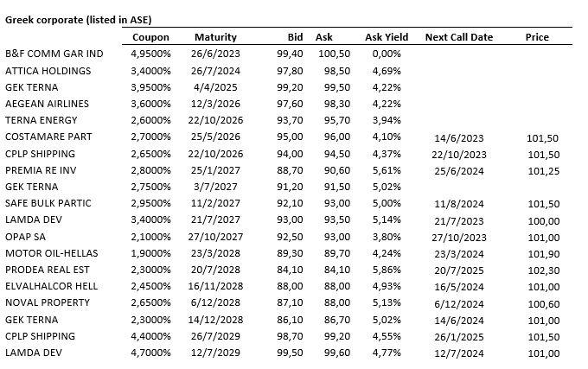This screenshot has height=369, width=588.
Task: Click the ATTICA HOLDINGS issuer cell
Action: coord(48,70)
